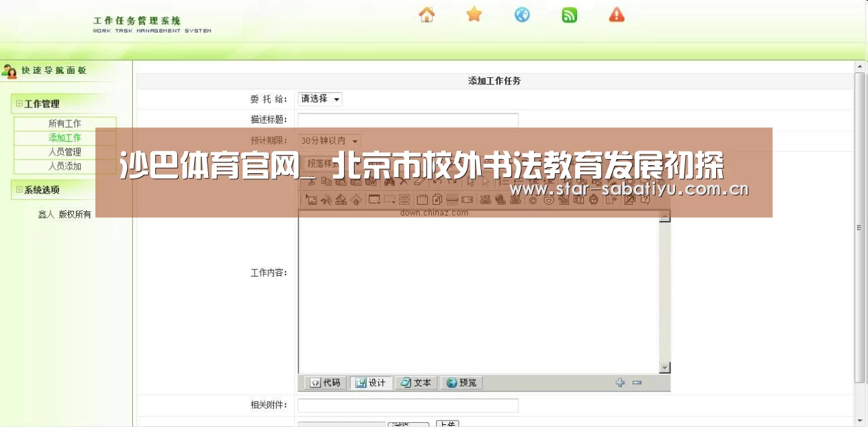Click the editor scrollbar up arrow
Screen dimensions: 868x427
(x=665, y=217)
